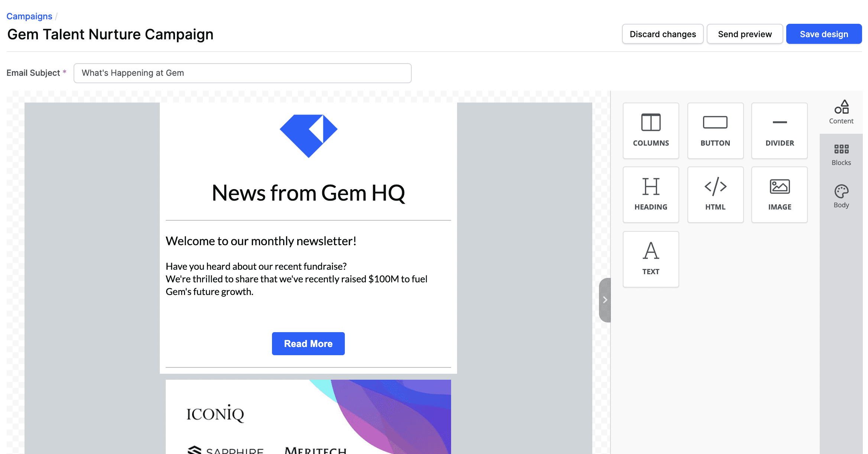
Task: Select the News from Gem HQ heading
Action: tap(308, 193)
